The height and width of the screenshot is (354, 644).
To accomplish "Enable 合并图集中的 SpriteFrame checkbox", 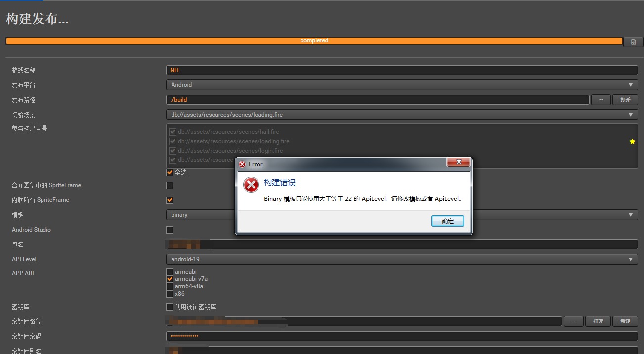I will pyautogui.click(x=170, y=186).
